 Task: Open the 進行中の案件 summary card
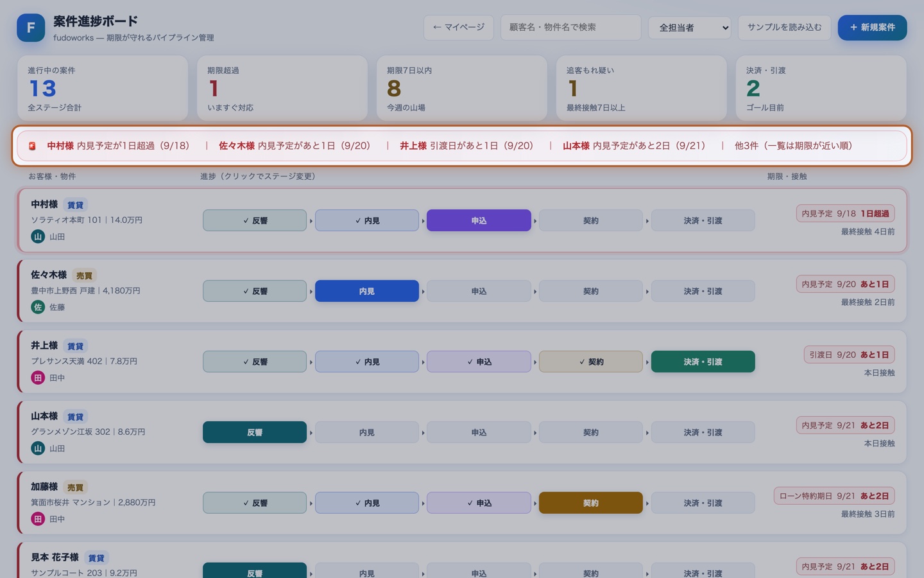103,88
